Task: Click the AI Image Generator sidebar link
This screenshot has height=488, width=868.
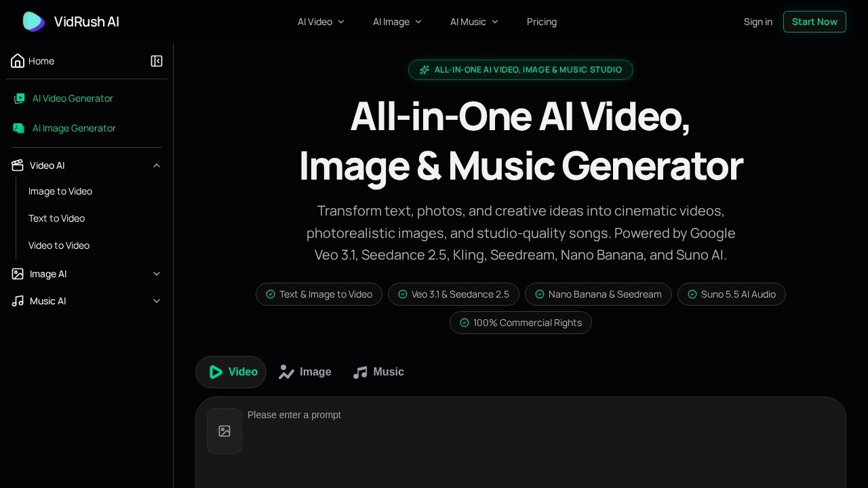Action: coord(74,128)
